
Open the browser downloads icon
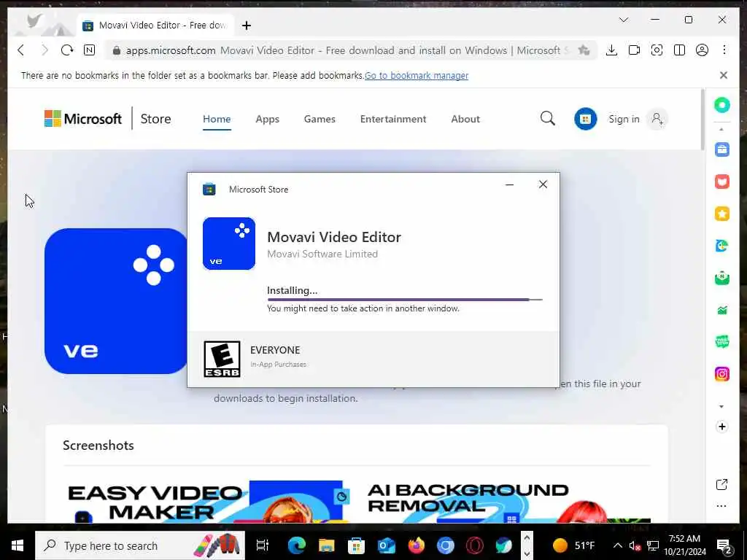coord(611,50)
